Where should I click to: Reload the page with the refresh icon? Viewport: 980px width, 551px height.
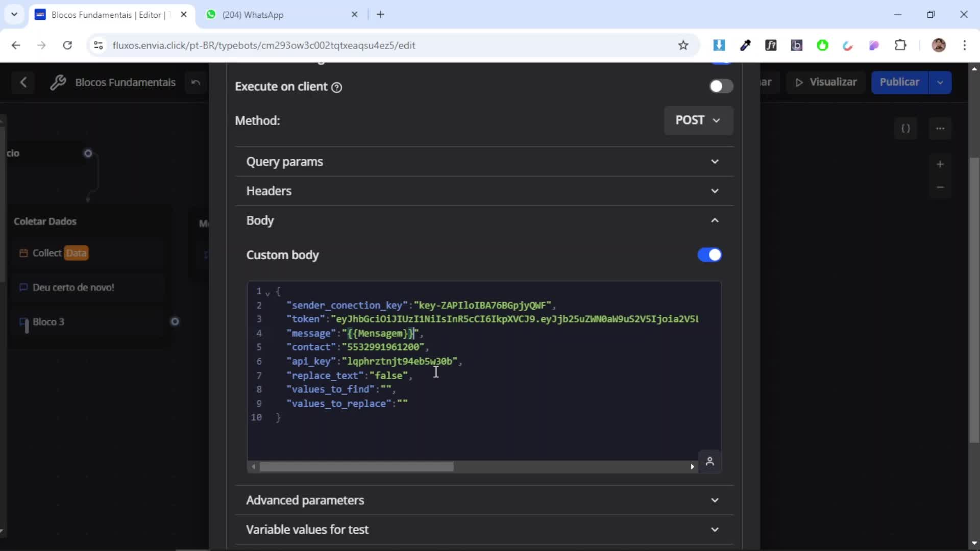(x=67, y=45)
